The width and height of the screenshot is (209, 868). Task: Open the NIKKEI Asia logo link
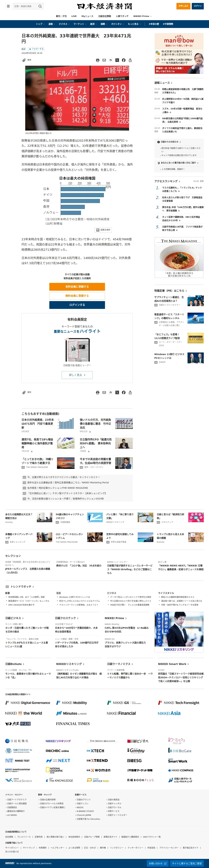pyautogui.click(x=169, y=713)
